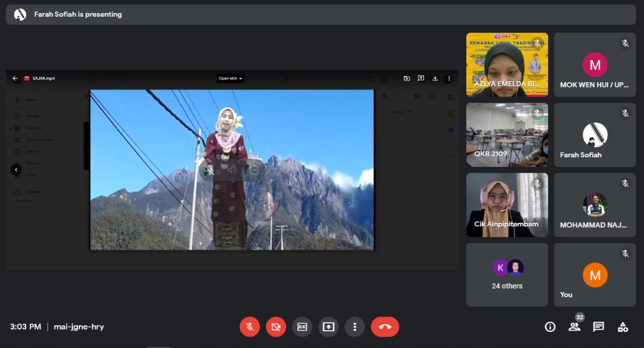Click the download icon in the shared preview header

tap(435, 78)
